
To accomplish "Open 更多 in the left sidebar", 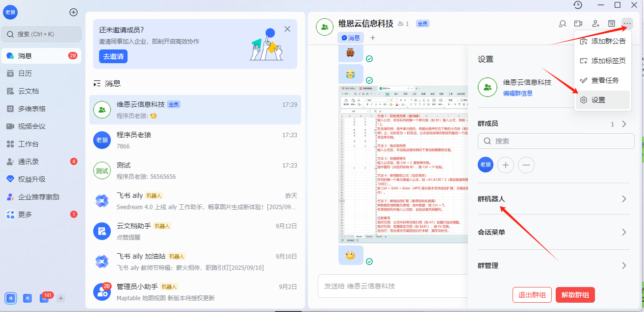I will coord(41,215).
